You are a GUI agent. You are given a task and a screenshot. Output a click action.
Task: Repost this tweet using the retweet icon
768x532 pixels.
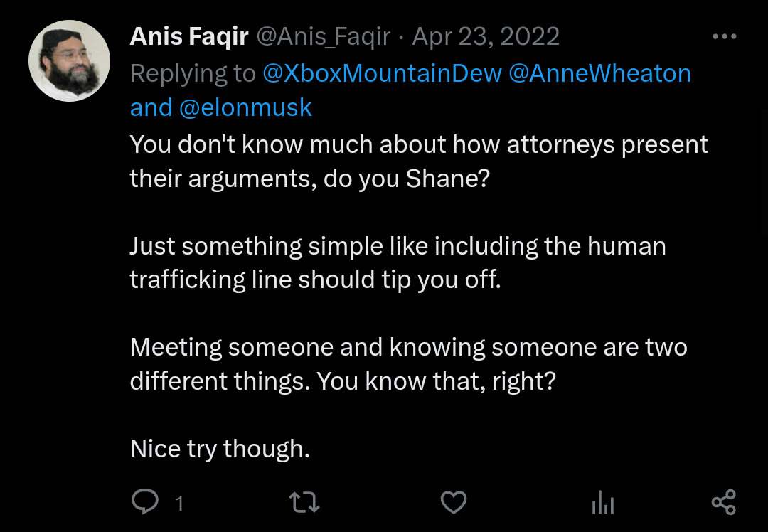[x=304, y=502]
